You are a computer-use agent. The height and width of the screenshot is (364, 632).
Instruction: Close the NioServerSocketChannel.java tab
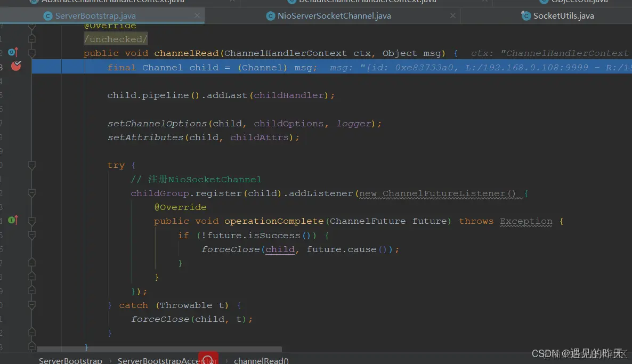click(x=452, y=15)
